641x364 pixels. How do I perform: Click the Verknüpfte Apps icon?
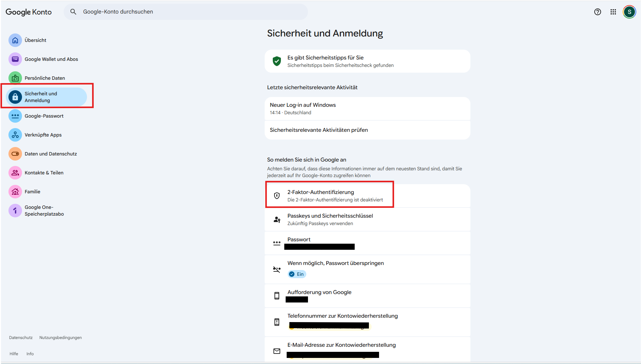point(15,135)
